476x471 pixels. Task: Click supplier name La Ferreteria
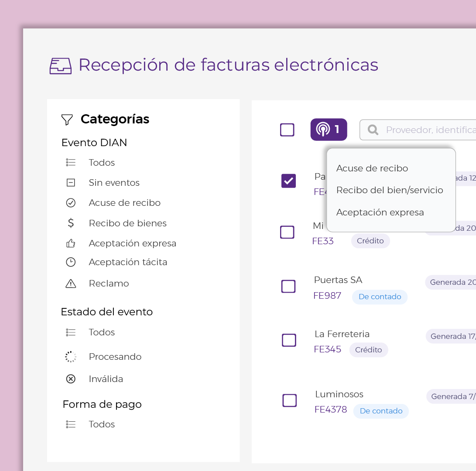(x=342, y=334)
